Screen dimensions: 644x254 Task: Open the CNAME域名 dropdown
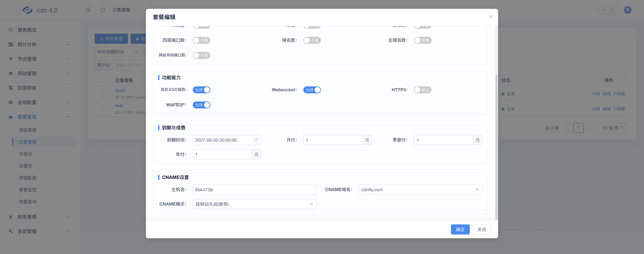(x=420, y=190)
